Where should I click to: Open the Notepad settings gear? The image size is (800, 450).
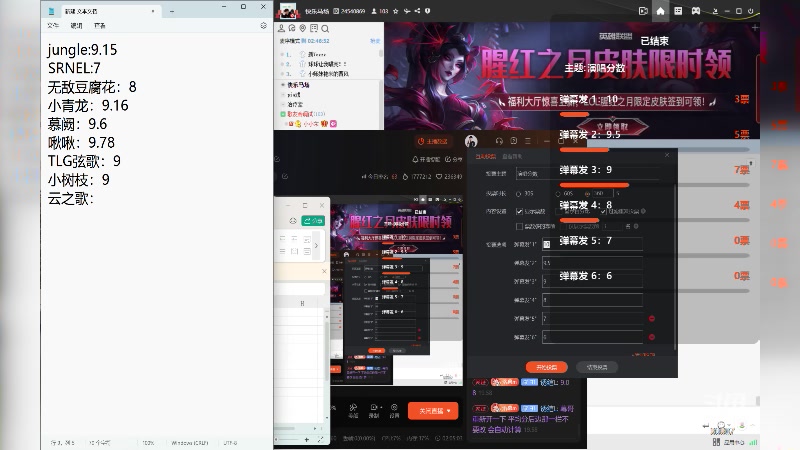pyautogui.click(x=263, y=26)
